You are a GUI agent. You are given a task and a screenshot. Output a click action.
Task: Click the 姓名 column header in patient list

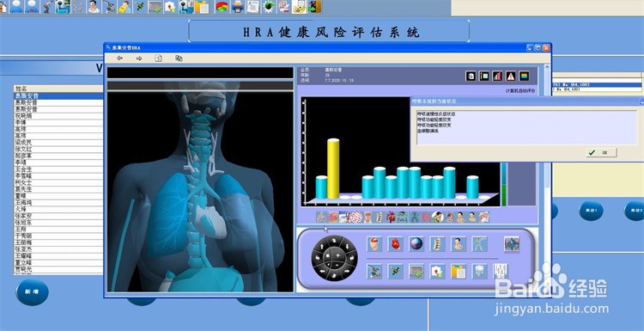58,89
